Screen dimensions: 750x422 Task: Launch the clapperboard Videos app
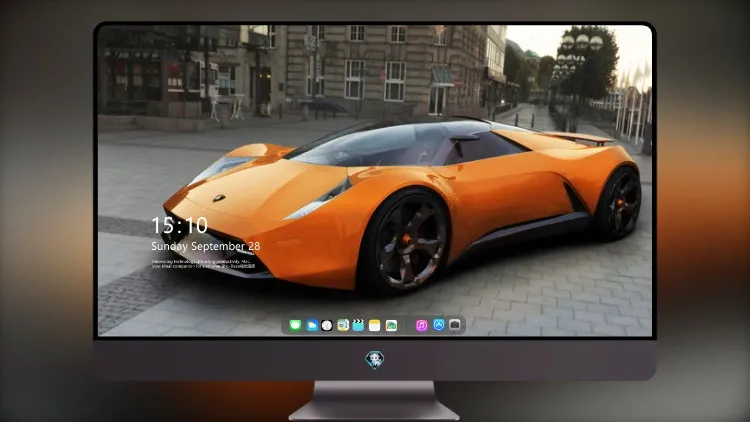[x=358, y=325]
